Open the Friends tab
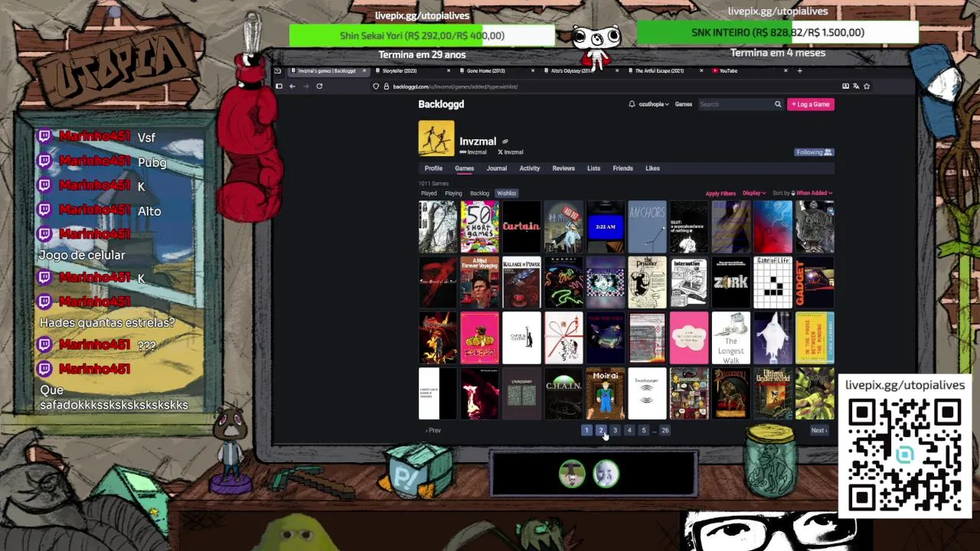The height and width of the screenshot is (551, 980). tap(622, 168)
